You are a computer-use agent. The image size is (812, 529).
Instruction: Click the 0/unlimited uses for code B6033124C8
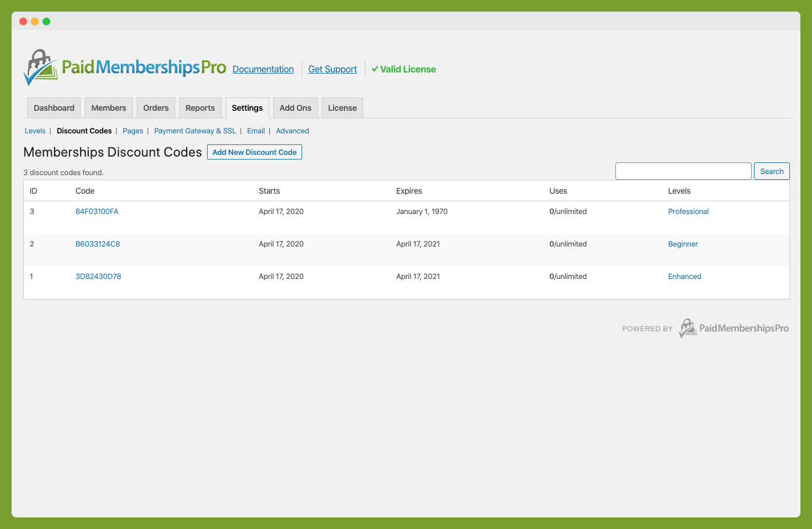pyautogui.click(x=568, y=244)
